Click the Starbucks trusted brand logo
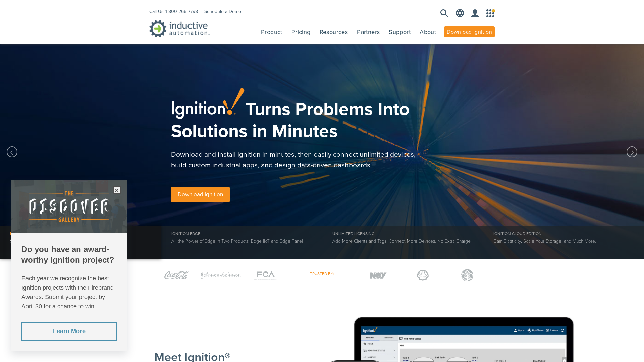Screen dimensions: 644x362 coord(467,275)
